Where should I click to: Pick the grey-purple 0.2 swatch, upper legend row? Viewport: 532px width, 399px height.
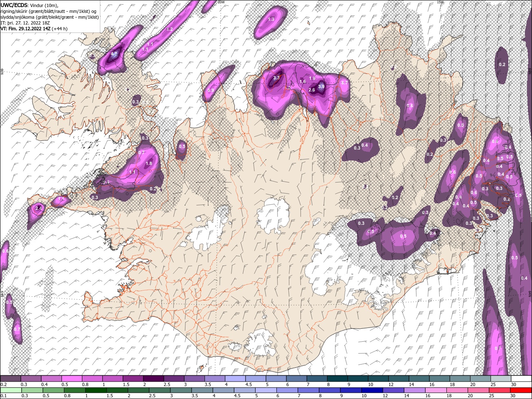point(10,379)
